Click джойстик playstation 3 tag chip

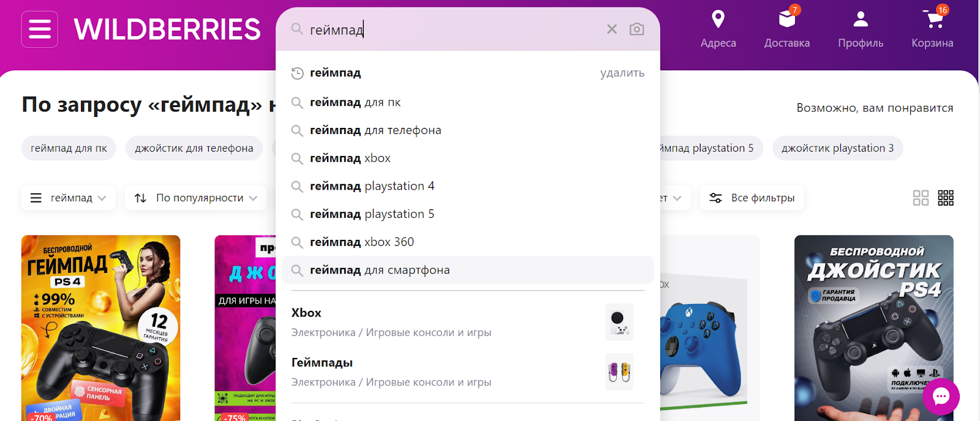tap(837, 148)
